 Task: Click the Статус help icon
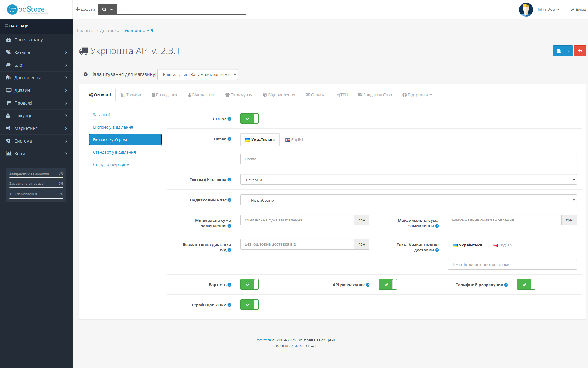[x=230, y=119]
